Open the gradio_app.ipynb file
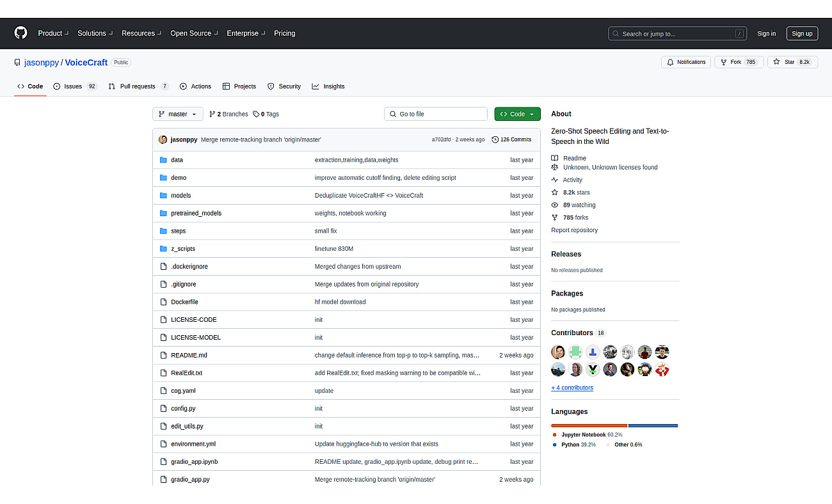The width and height of the screenshot is (832, 504). [x=195, y=462]
